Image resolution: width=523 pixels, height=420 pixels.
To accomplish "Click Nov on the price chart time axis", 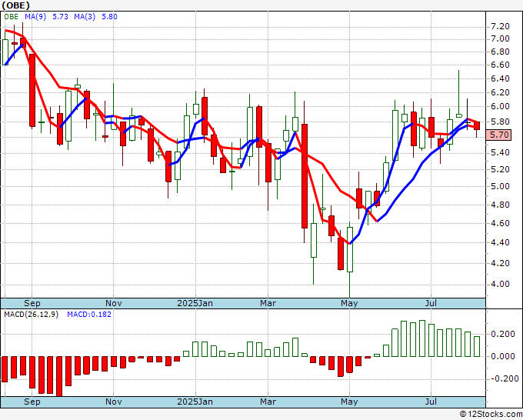I will coord(113,303).
